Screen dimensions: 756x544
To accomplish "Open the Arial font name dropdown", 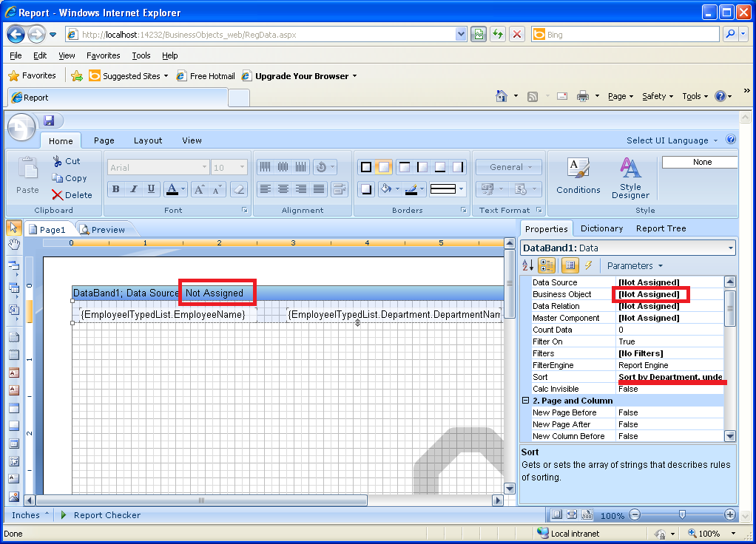I will tap(204, 167).
